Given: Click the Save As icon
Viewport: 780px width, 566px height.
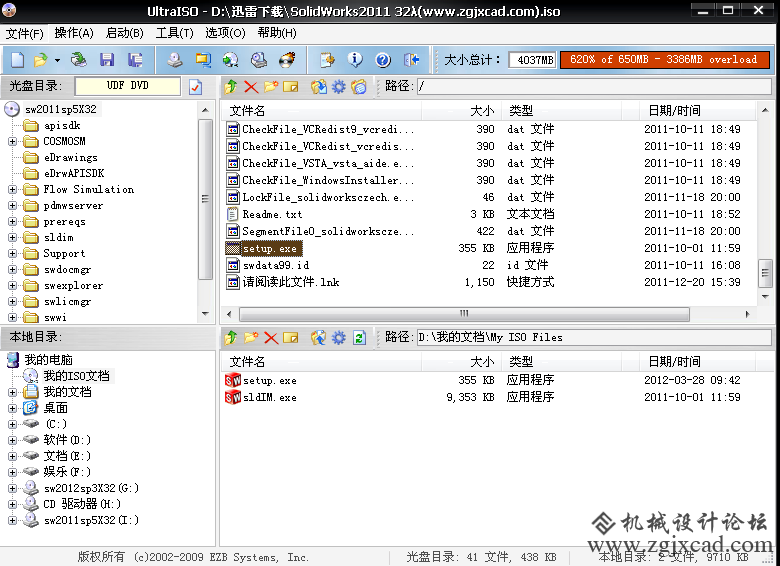Looking at the screenshot, I should pyautogui.click(x=134, y=60).
